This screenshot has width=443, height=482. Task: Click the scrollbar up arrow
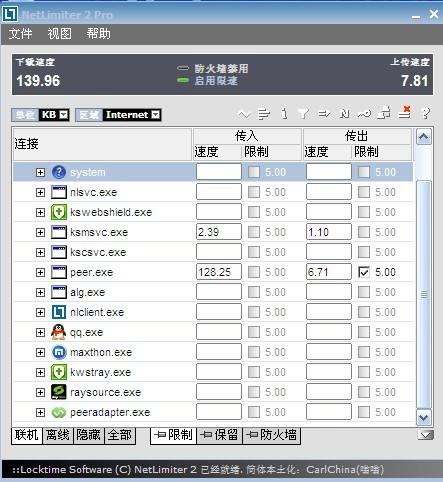424,137
